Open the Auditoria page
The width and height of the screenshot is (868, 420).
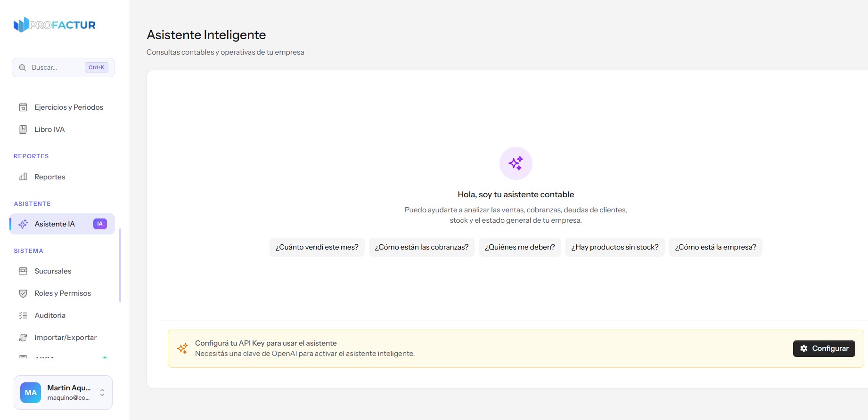[x=62, y=315]
